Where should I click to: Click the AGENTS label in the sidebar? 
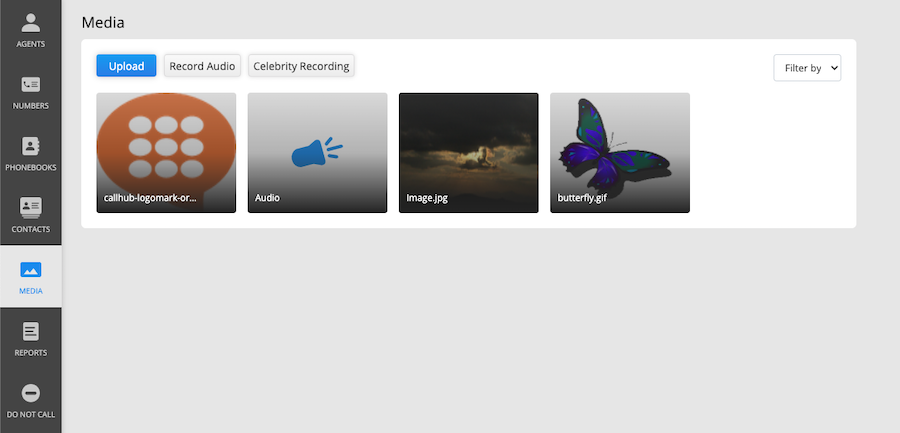(30, 44)
